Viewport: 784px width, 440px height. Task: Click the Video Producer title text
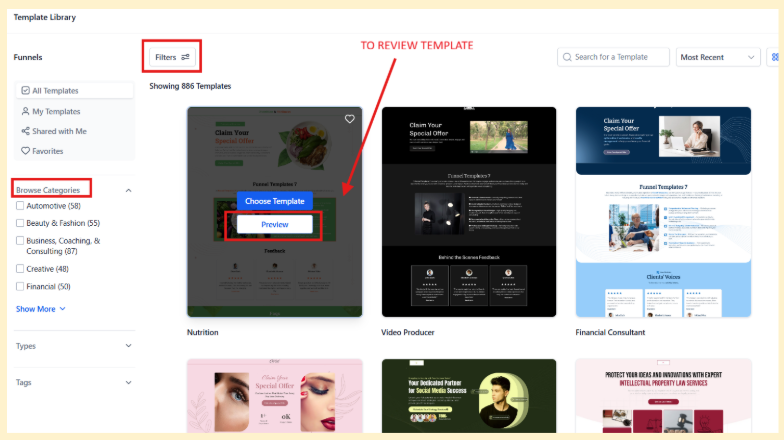click(x=408, y=332)
